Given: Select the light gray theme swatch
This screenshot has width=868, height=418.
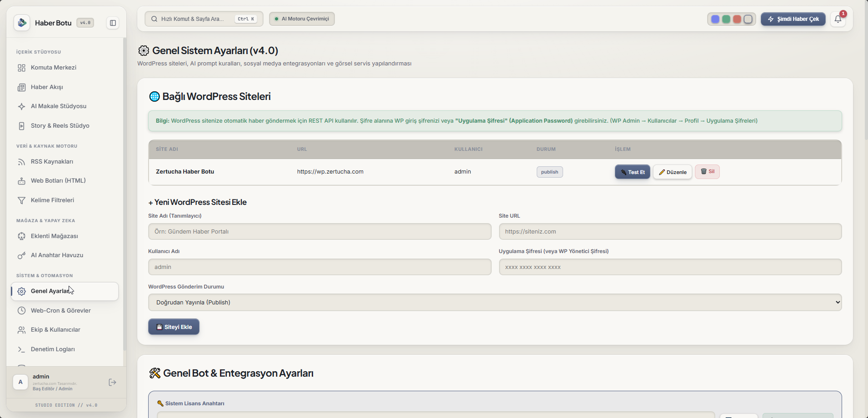Looking at the screenshot, I should pyautogui.click(x=748, y=19).
